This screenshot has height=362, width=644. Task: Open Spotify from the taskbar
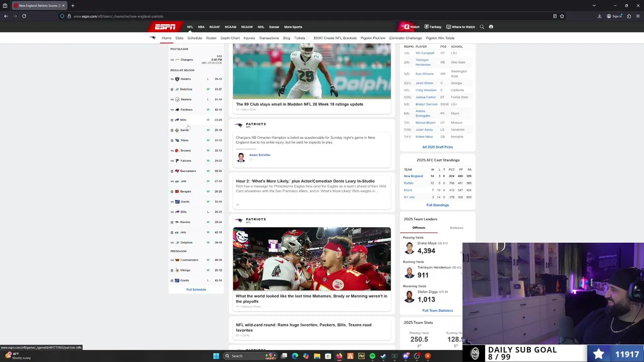coord(372,356)
